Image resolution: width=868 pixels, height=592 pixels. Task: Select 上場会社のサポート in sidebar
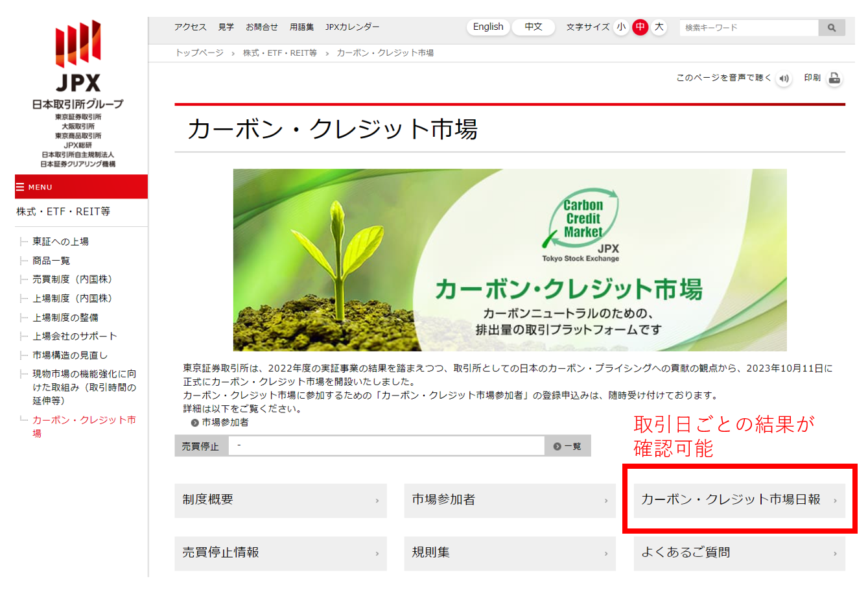click(x=75, y=336)
